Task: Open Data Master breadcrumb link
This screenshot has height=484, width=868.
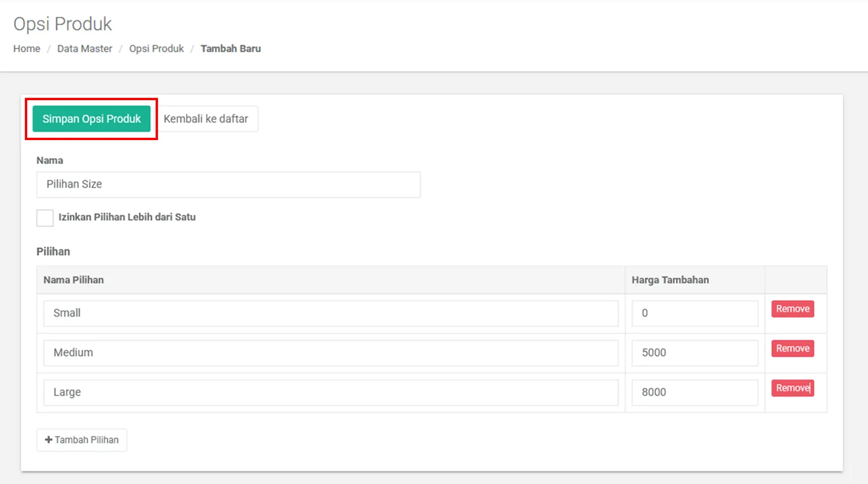Action: tap(84, 49)
